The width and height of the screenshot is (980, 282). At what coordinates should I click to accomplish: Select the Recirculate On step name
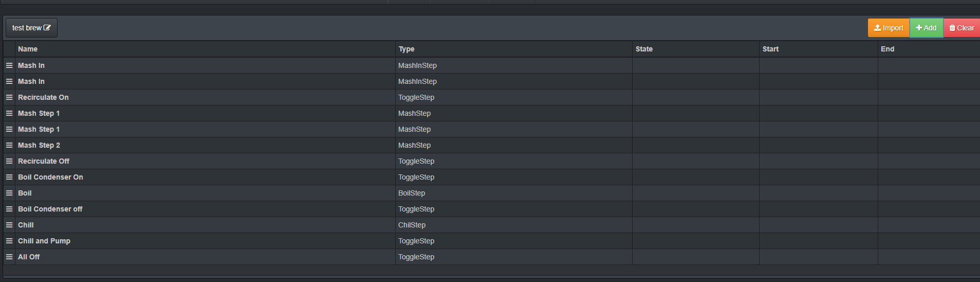[43, 97]
